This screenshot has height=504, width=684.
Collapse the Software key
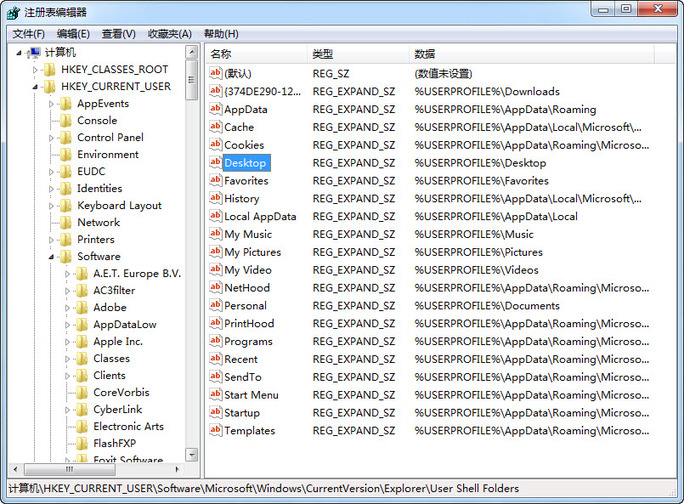[x=51, y=257]
